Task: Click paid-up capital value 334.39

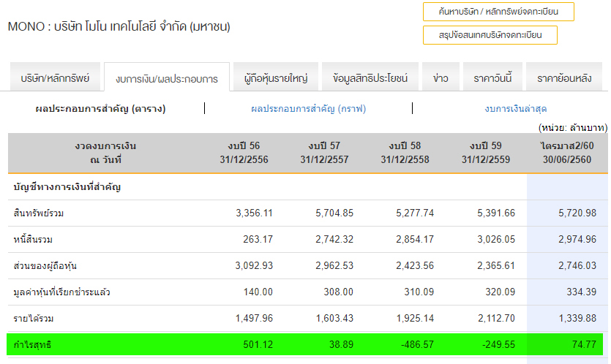Action: [582, 292]
